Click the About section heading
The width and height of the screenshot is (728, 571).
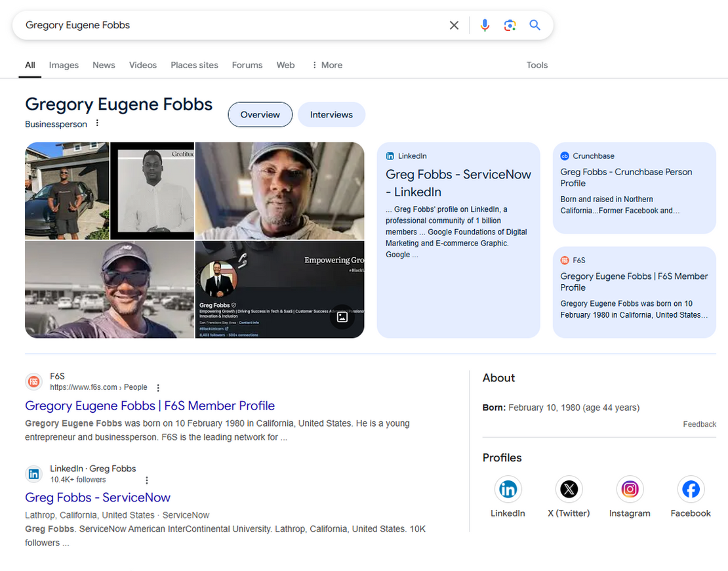[498, 378]
